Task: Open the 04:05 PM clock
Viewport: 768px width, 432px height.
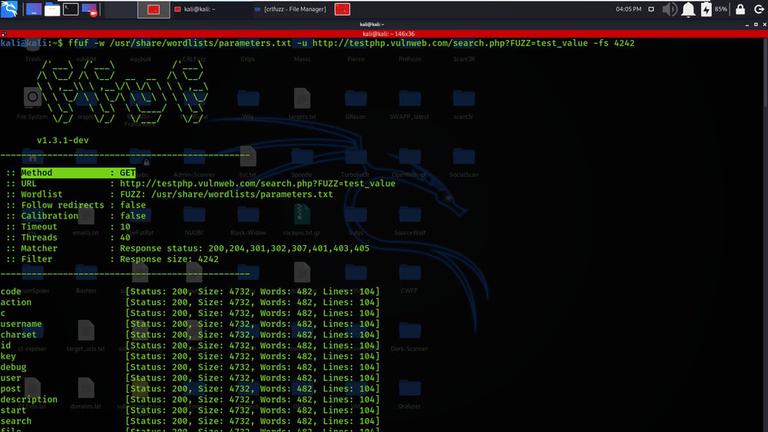Action: (628, 9)
